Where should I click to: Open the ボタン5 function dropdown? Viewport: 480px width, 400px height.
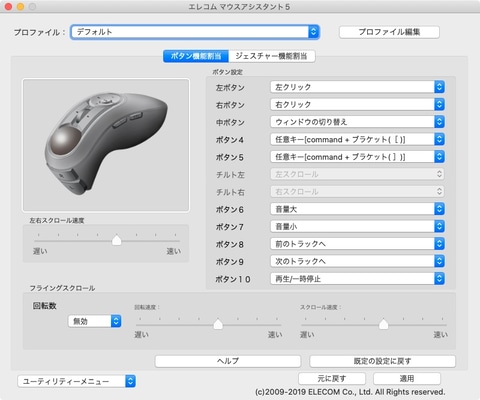(x=357, y=157)
